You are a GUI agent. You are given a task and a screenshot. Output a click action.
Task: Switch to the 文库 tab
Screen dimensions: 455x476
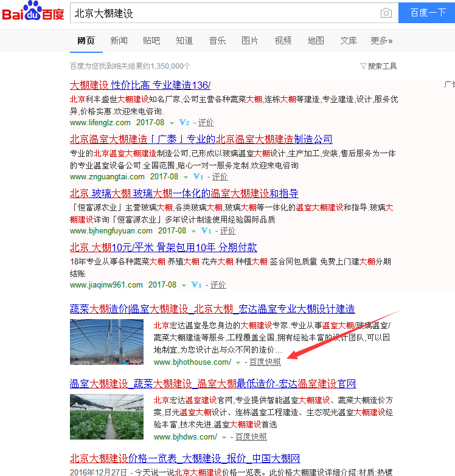click(x=349, y=41)
